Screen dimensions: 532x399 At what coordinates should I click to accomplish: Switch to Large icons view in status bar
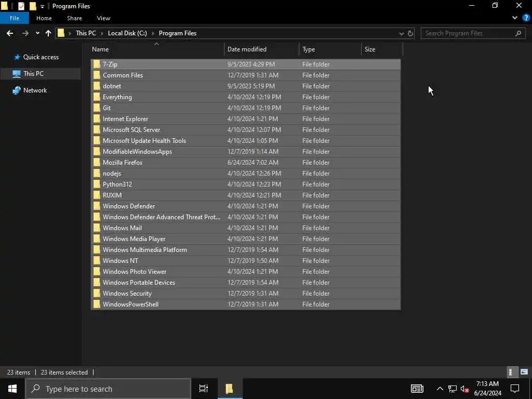pyautogui.click(x=524, y=372)
